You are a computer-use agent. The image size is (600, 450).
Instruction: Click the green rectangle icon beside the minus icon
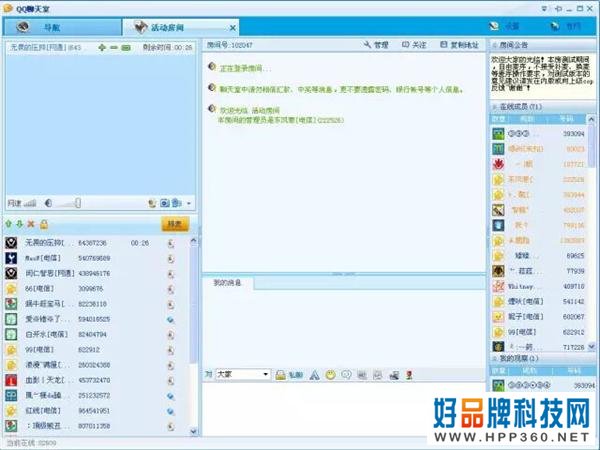click(x=126, y=48)
